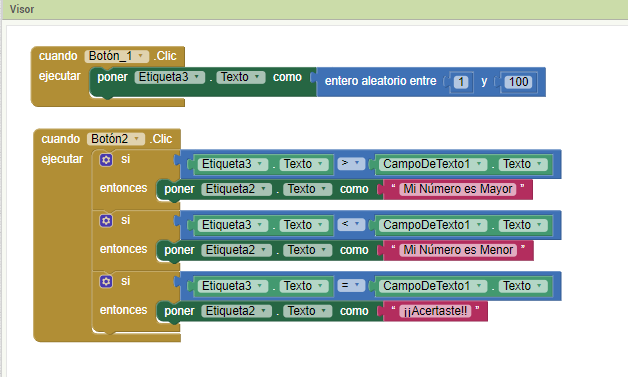
Task: Open Etiqueta3 dropdown in the '<' comparison
Action: (x=232, y=225)
